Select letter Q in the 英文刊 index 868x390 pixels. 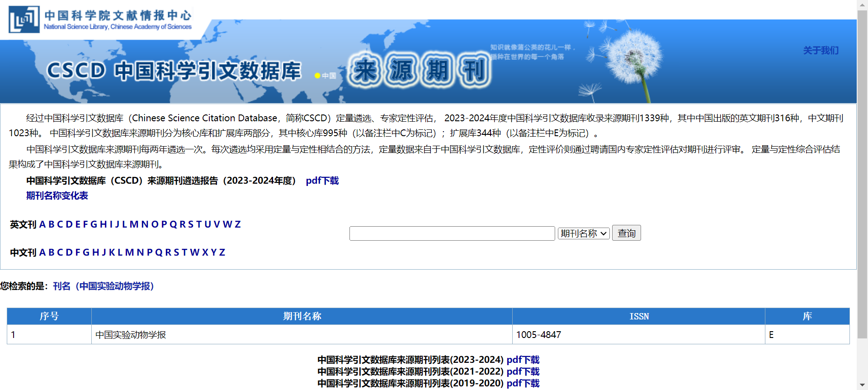coord(173,224)
